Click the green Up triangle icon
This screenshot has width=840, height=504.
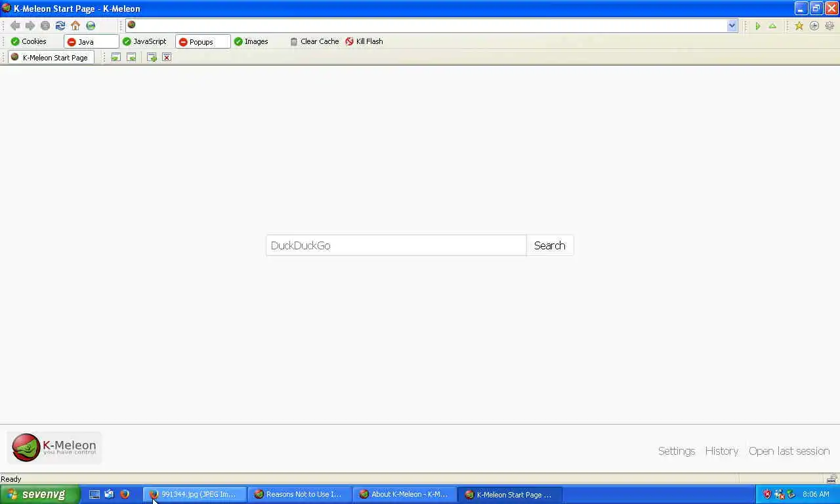pyautogui.click(x=772, y=26)
